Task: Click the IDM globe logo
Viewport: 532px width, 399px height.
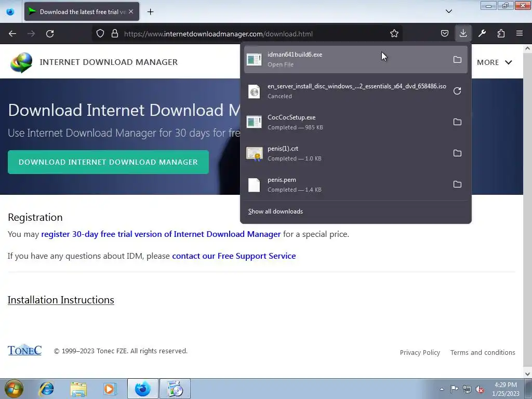Action: [21, 62]
